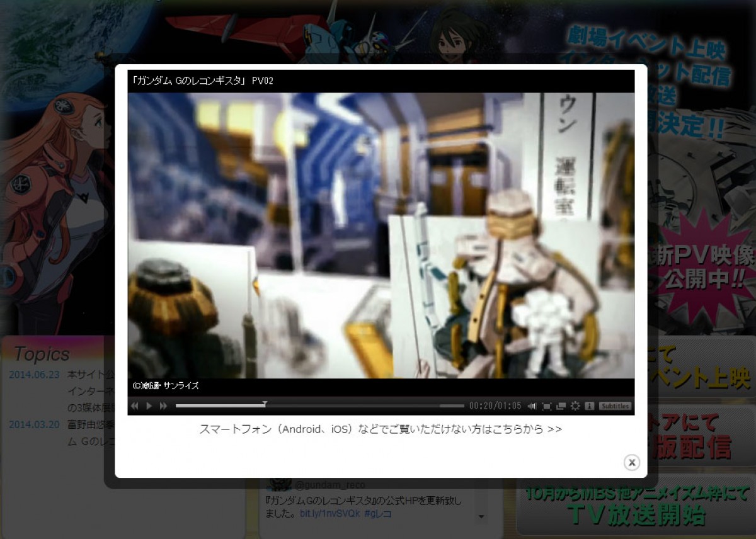This screenshot has width=756, height=539.
Task: Click the @gundam_reco Twitter handle
Action: (329, 485)
